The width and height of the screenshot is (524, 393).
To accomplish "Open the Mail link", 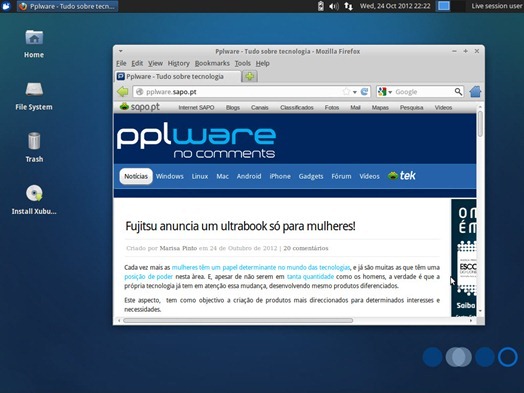I will (355, 108).
